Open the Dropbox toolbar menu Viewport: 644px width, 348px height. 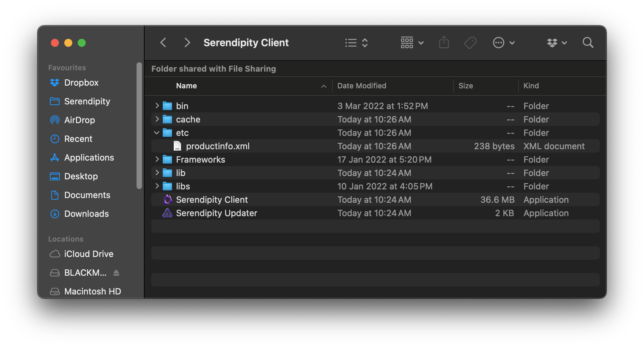point(557,43)
